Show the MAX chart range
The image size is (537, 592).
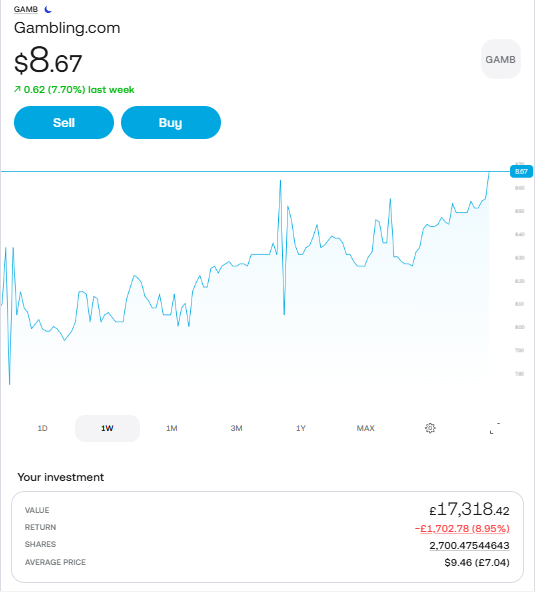(366, 428)
